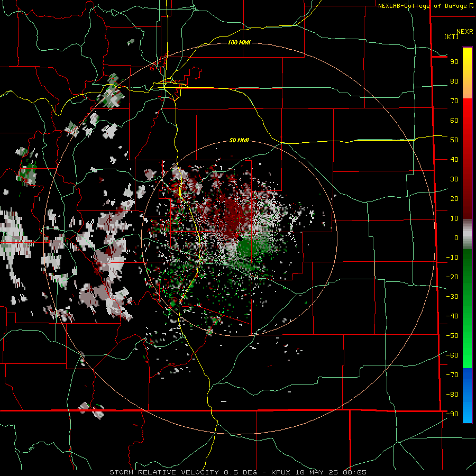Click the 00:05 timestamp in caption
The image size is (476, 476).
[354, 472]
